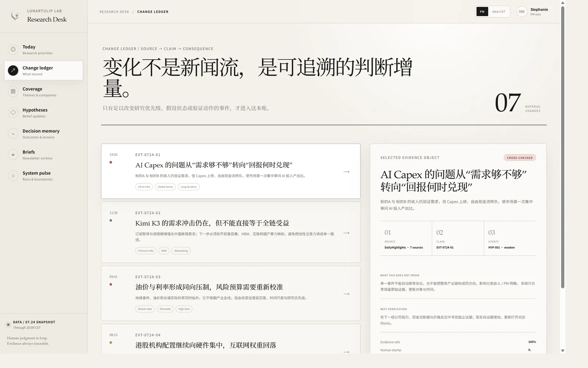Click the arrow on EVT-0724-02 card
Screen dimensions: 588x368
(x=346, y=233)
